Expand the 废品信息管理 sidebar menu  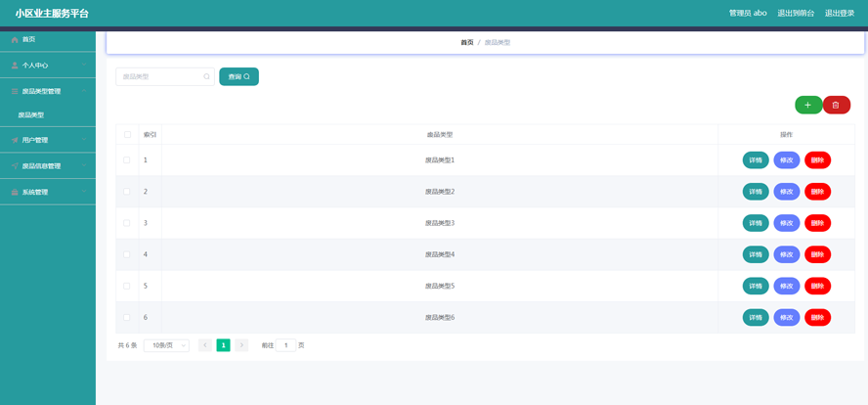pyautogui.click(x=47, y=166)
